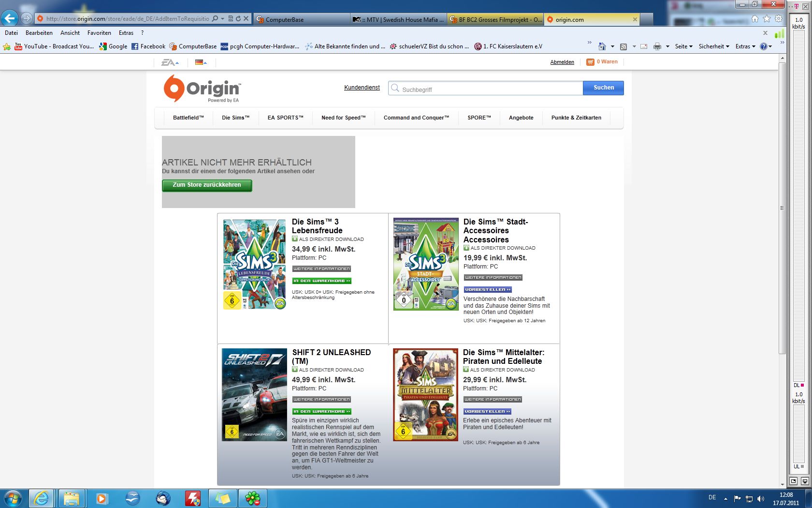
Task: Open the Seite dropdown menu
Action: 683,46
